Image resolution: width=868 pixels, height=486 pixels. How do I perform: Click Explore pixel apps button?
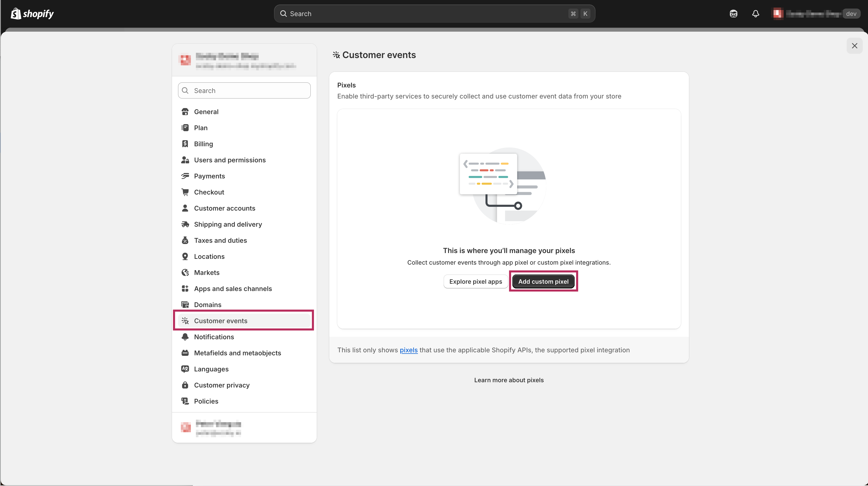click(475, 281)
